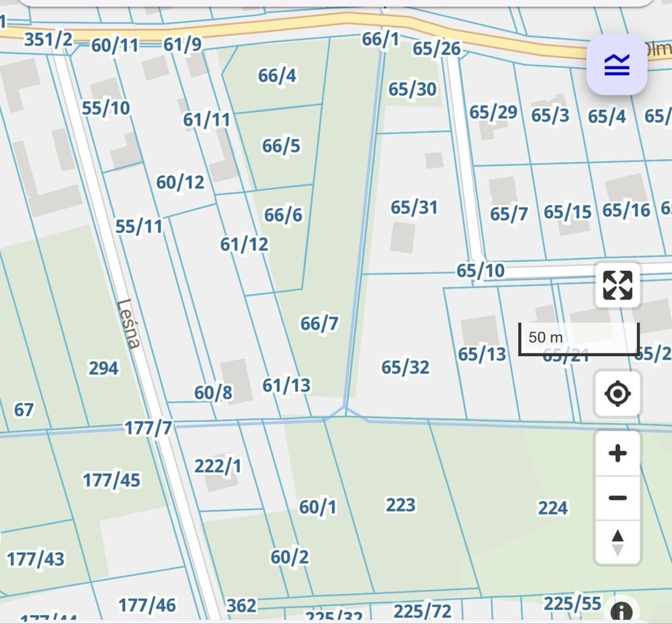672x624 pixels.
Task: Click parcel 65/30
Action: [413, 89]
